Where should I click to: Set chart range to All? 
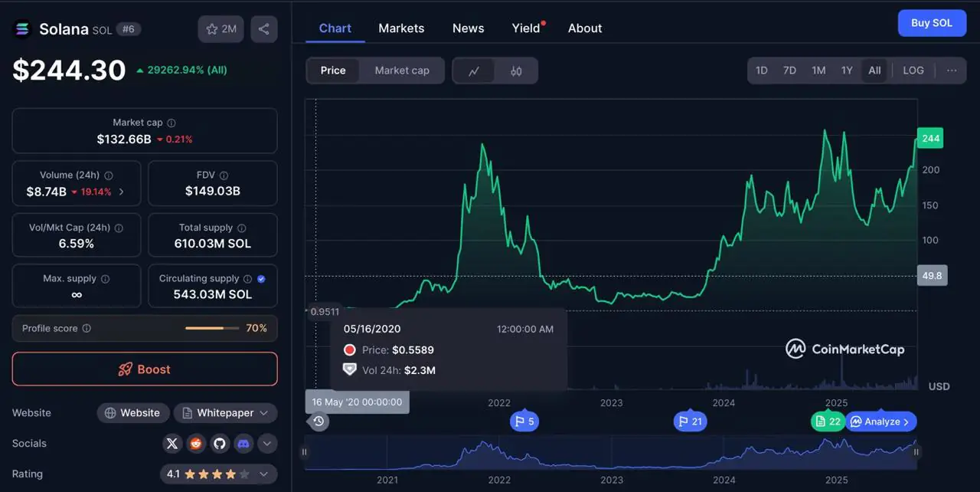pos(874,71)
